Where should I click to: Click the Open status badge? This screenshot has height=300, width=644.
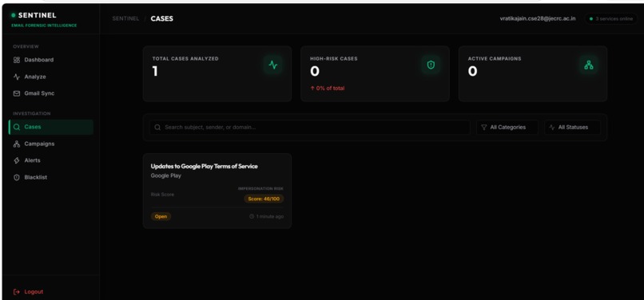click(x=161, y=216)
